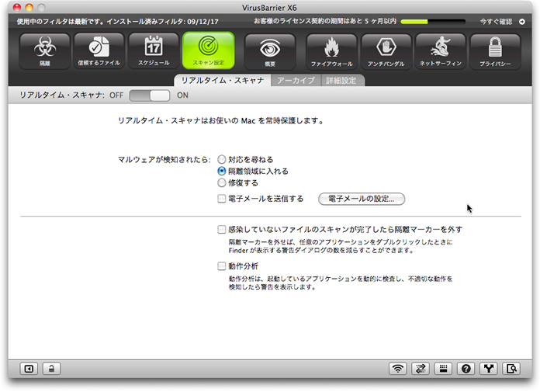The image size is (540, 392).
Task: Open Trusted Files (信頼するファイル)
Action: (99, 51)
